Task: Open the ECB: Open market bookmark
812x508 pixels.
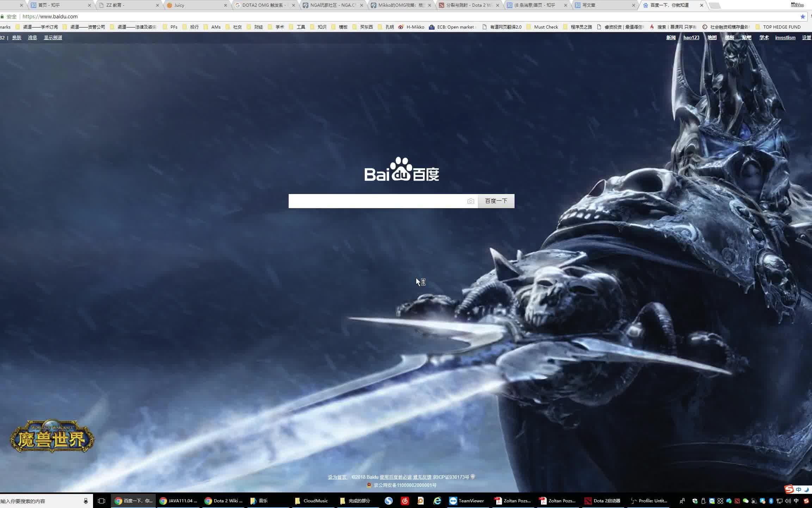Action: 452,27
